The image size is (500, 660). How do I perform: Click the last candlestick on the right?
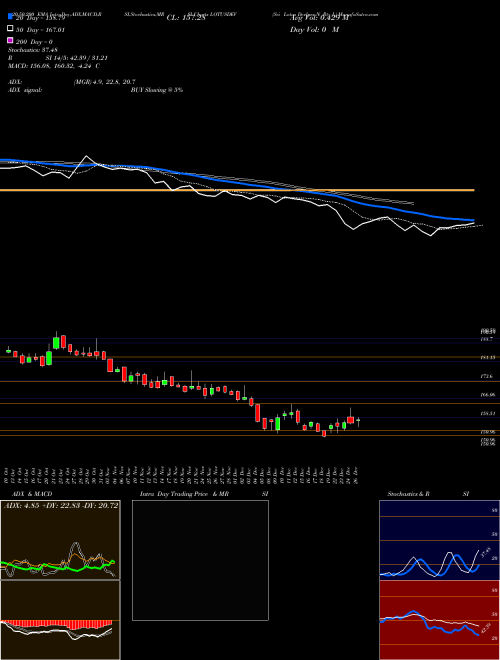coord(358,420)
